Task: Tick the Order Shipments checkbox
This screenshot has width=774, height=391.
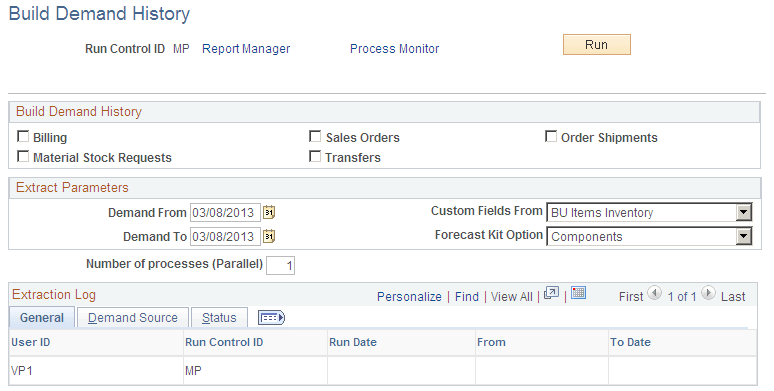Action: [x=551, y=136]
